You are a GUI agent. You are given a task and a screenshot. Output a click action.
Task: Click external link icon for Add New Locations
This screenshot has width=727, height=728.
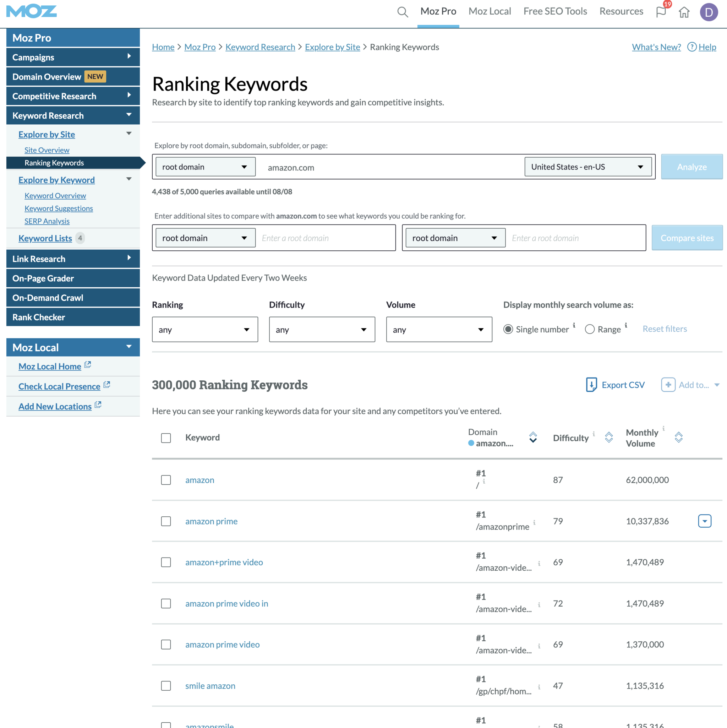pos(98,404)
